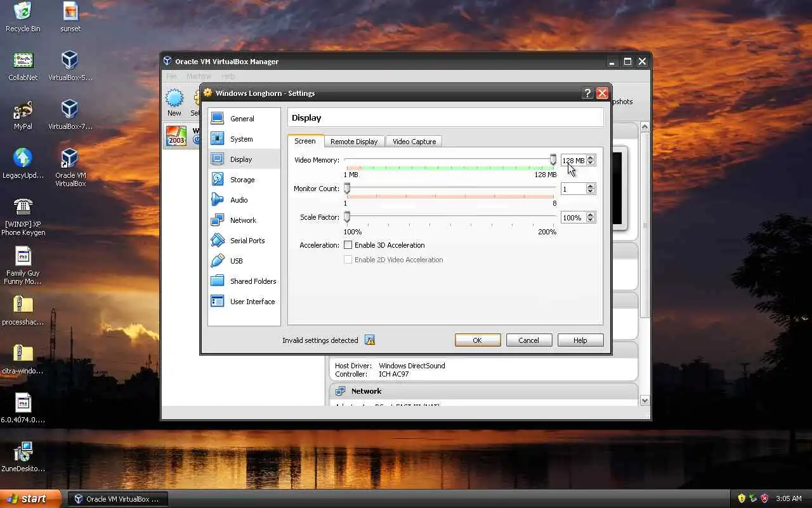Switch to the Video Capture tab
This screenshot has height=508, width=812.
pos(414,142)
